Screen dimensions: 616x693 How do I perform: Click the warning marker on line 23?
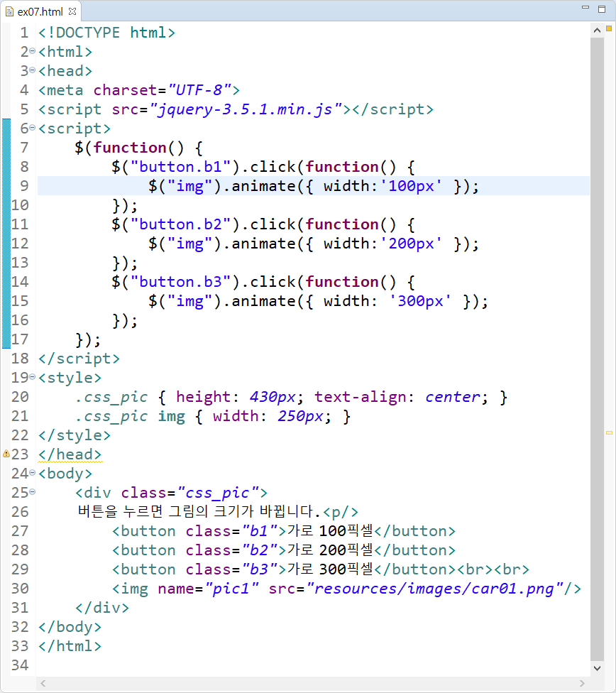6,454
